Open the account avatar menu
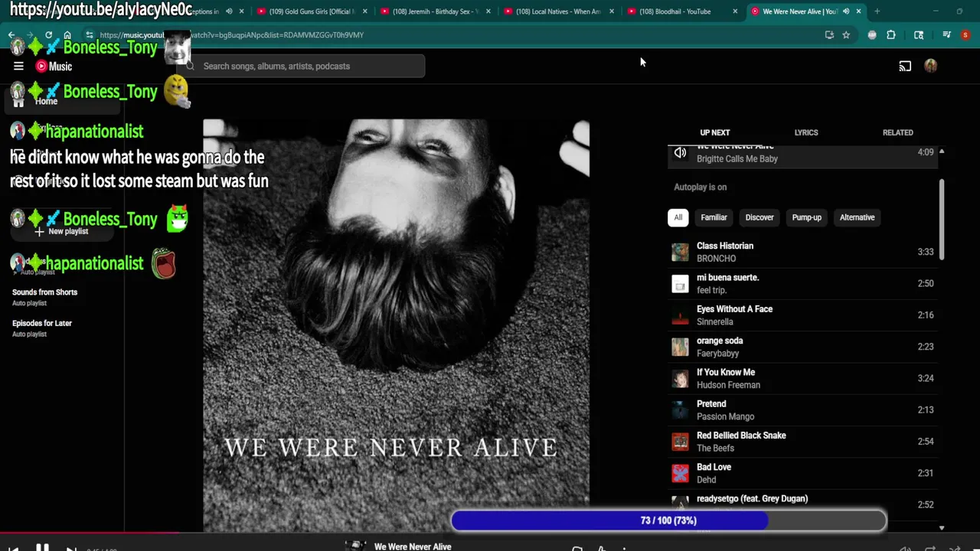 coord(930,66)
